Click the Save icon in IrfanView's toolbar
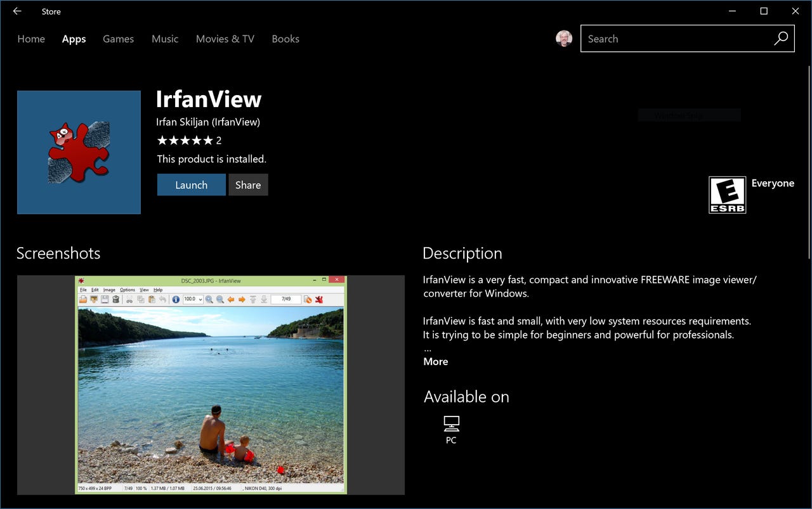Image resolution: width=812 pixels, height=509 pixels. [x=104, y=299]
